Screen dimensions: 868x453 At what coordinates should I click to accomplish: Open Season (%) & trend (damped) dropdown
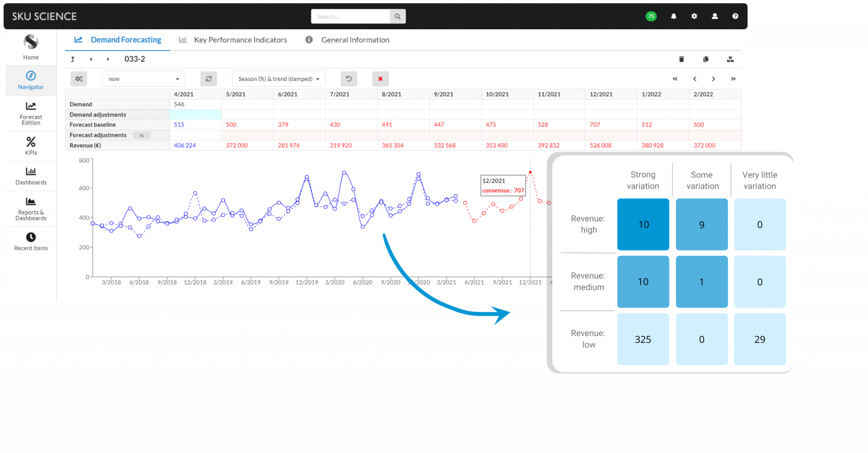278,79
